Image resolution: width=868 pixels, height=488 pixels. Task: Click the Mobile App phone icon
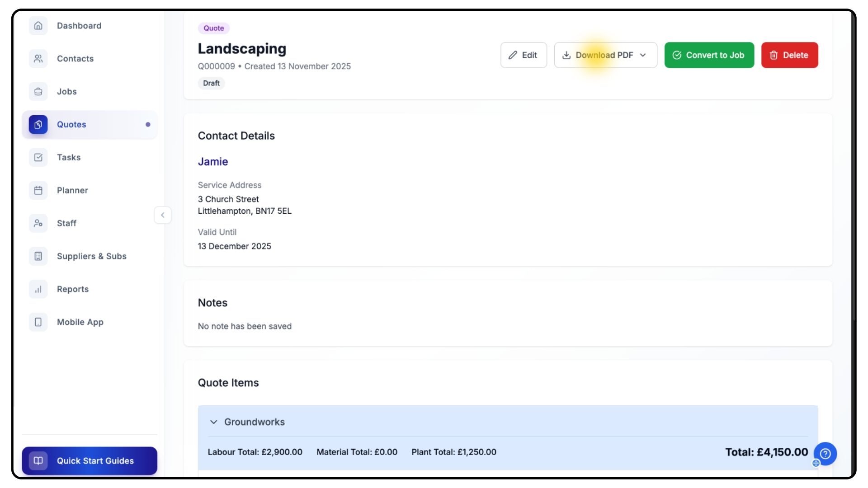point(38,322)
